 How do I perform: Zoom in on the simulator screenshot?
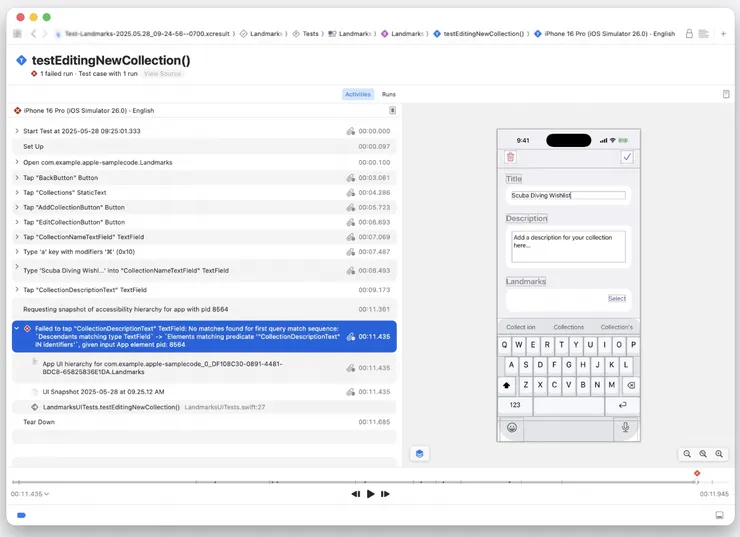pos(719,454)
